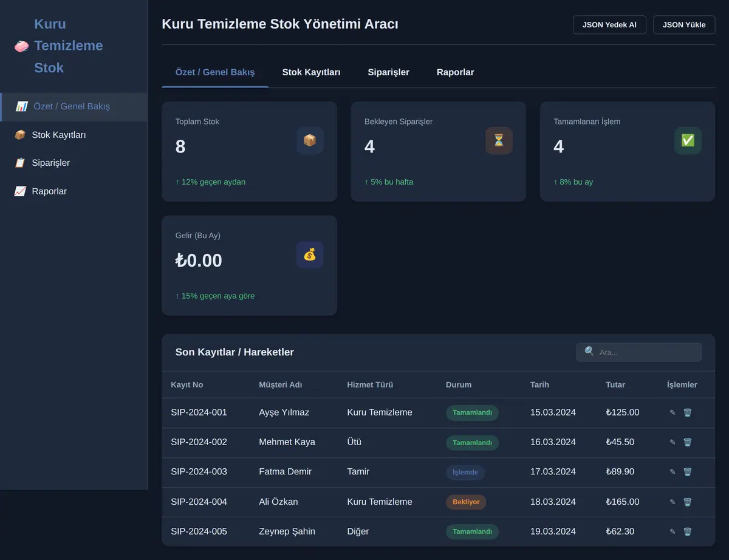Click the Tutar column header
729x560 pixels.
615,384
